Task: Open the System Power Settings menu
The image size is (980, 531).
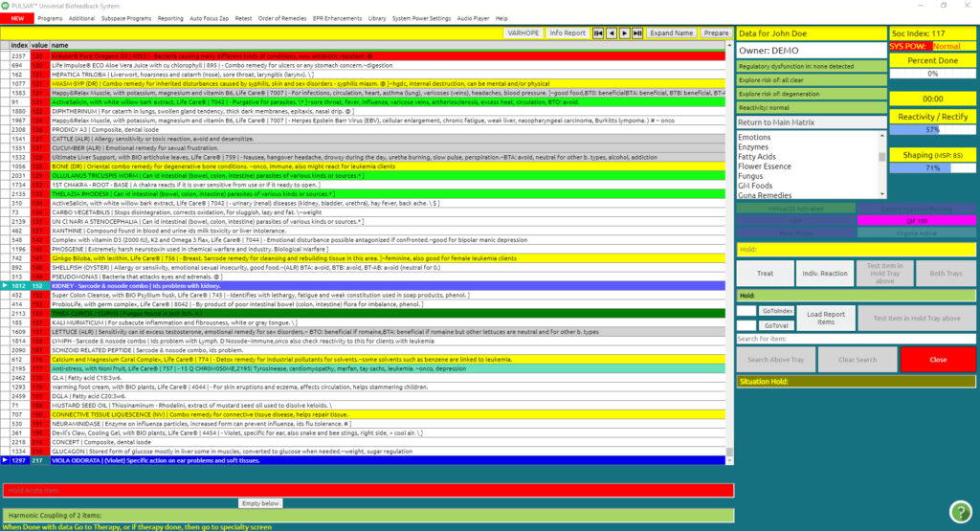Action: (423, 18)
